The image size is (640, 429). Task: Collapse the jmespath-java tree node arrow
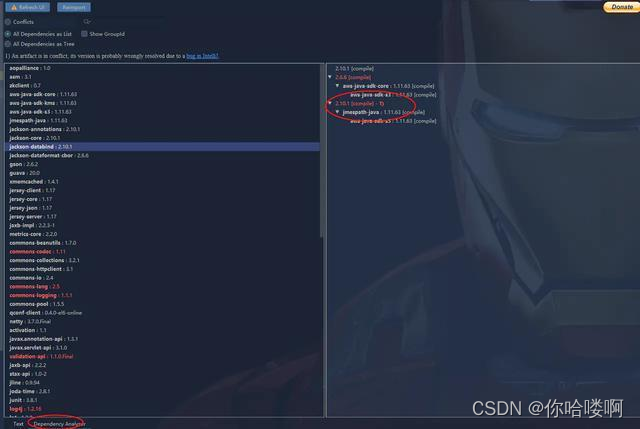(337, 112)
